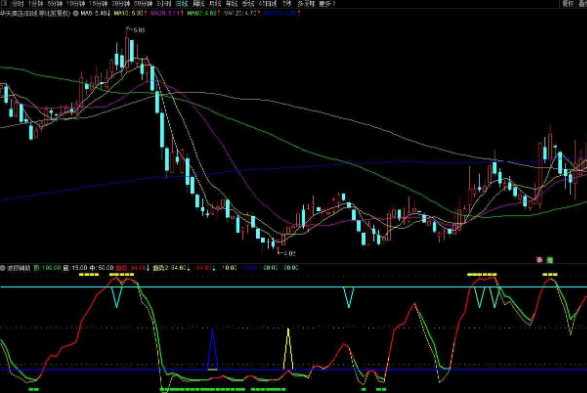Click the 4.02 low price marker
This screenshot has height=393, width=587.
(286, 253)
